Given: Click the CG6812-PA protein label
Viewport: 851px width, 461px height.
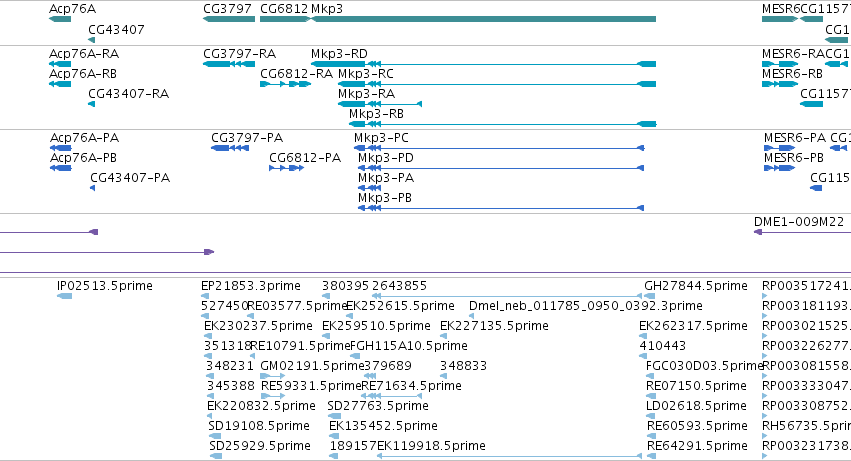Looking at the screenshot, I should pyautogui.click(x=305, y=158).
